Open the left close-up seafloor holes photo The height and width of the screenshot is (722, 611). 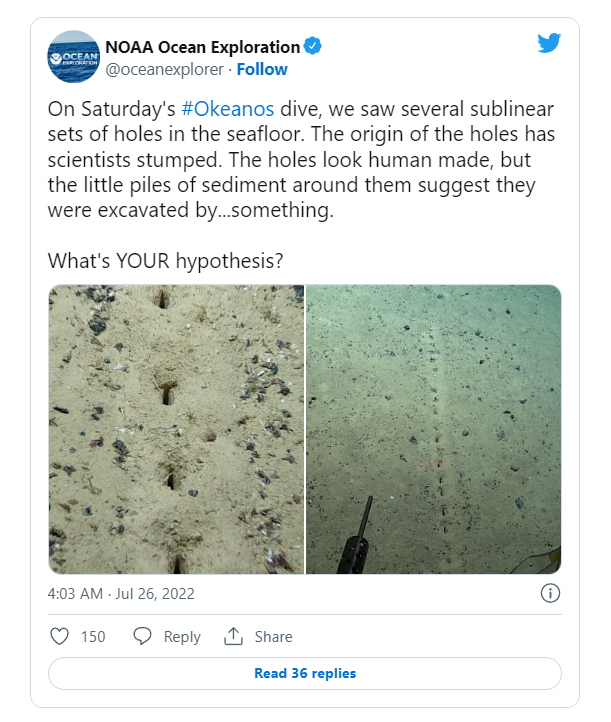click(176, 429)
